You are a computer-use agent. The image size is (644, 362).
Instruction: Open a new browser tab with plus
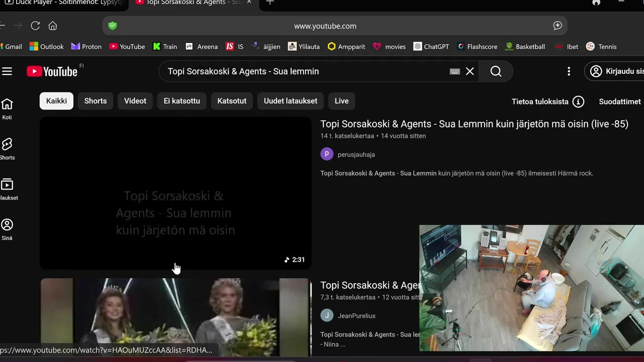point(270,2)
